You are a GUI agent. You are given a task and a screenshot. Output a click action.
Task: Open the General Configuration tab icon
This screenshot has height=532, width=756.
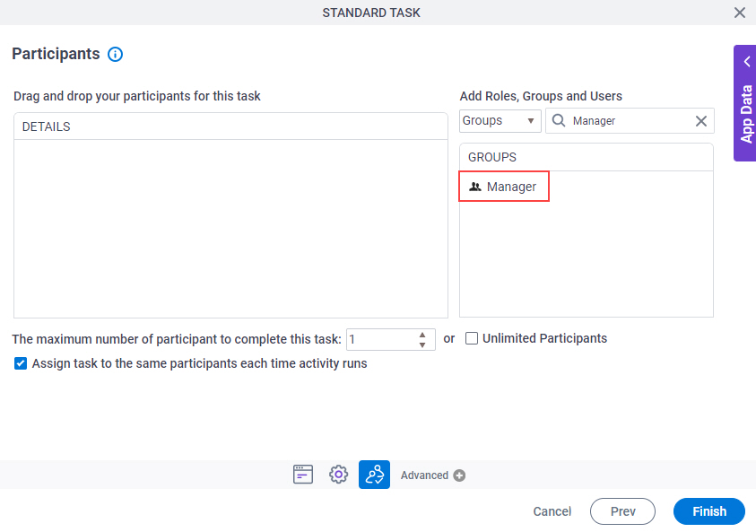click(303, 475)
